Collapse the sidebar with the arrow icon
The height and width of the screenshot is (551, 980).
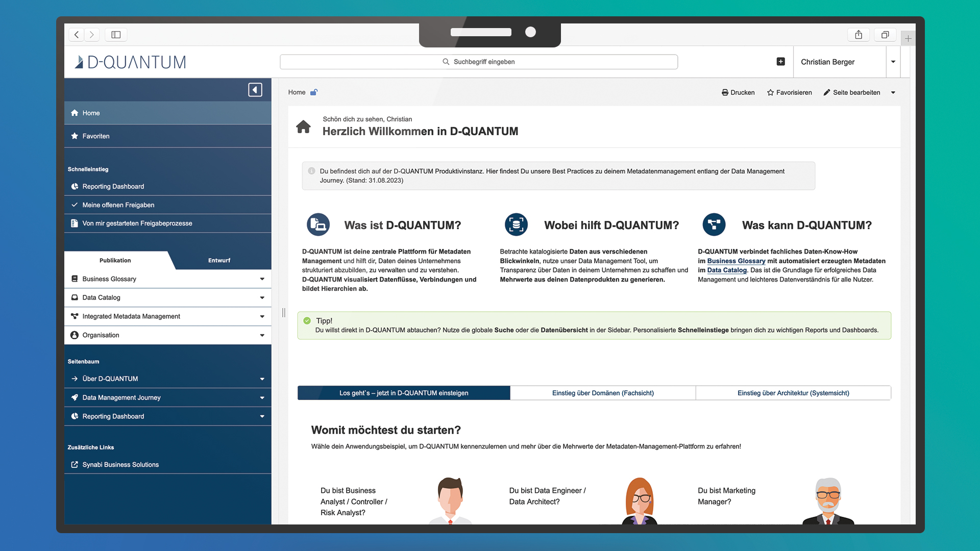pyautogui.click(x=255, y=90)
